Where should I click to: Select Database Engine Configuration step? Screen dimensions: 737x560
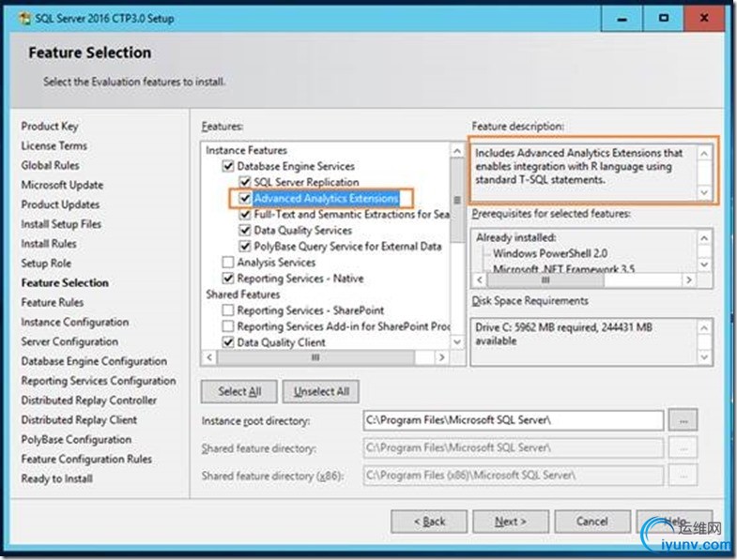pyautogui.click(x=94, y=361)
